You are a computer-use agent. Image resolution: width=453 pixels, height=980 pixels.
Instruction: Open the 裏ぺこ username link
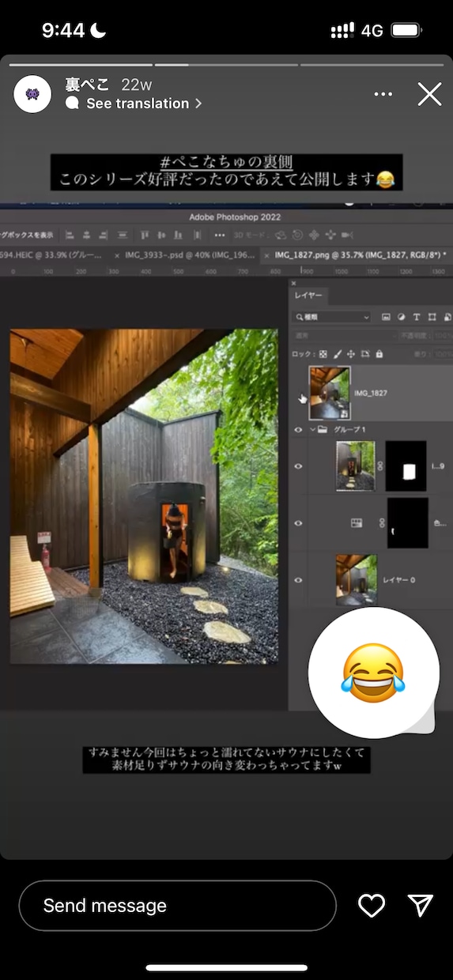[x=87, y=85]
